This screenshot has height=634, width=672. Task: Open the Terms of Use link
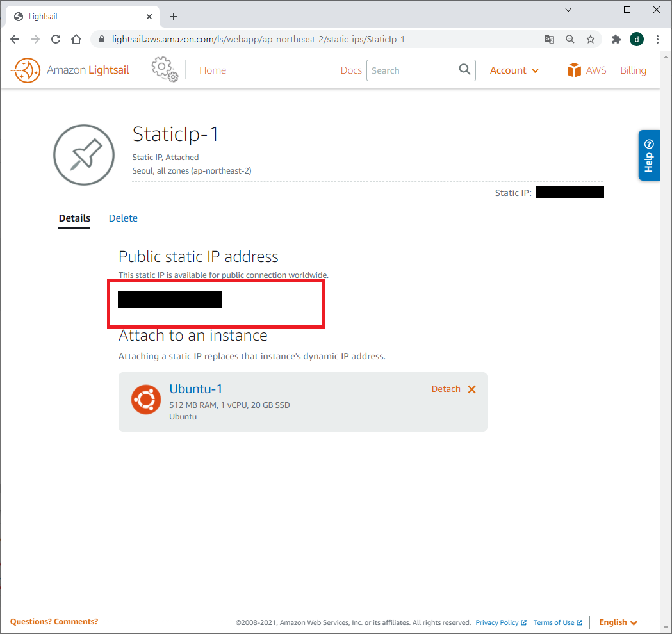[x=557, y=622]
